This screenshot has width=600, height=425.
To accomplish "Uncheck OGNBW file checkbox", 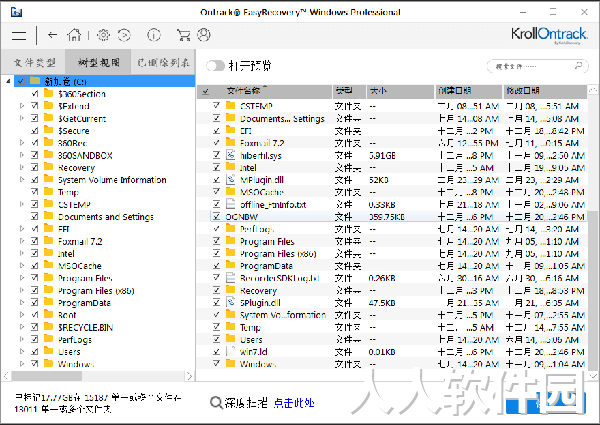I will [x=217, y=217].
